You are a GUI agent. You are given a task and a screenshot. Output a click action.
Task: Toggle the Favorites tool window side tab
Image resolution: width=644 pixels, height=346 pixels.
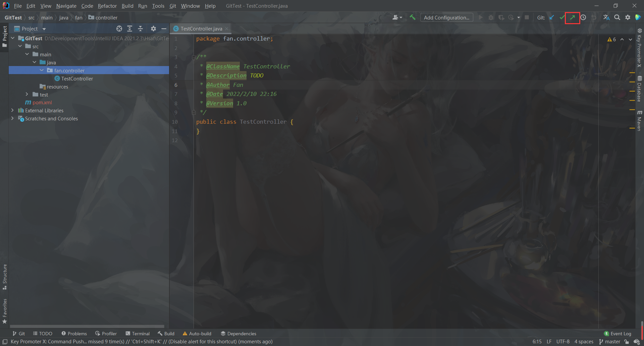(x=4, y=311)
